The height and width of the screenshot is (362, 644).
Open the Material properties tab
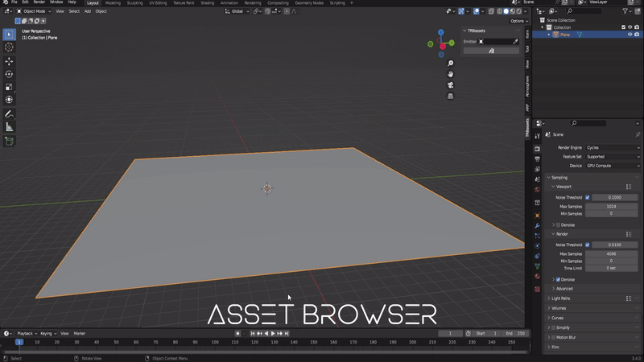click(537, 277)
